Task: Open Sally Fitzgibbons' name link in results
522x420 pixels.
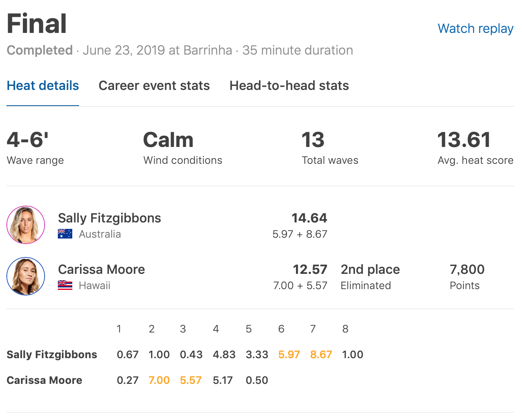Action: pos(110,218)
